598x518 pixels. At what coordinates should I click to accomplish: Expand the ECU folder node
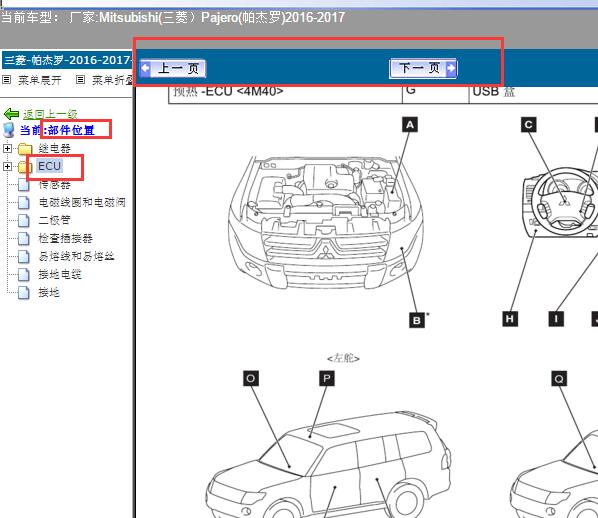coord(7,166)
